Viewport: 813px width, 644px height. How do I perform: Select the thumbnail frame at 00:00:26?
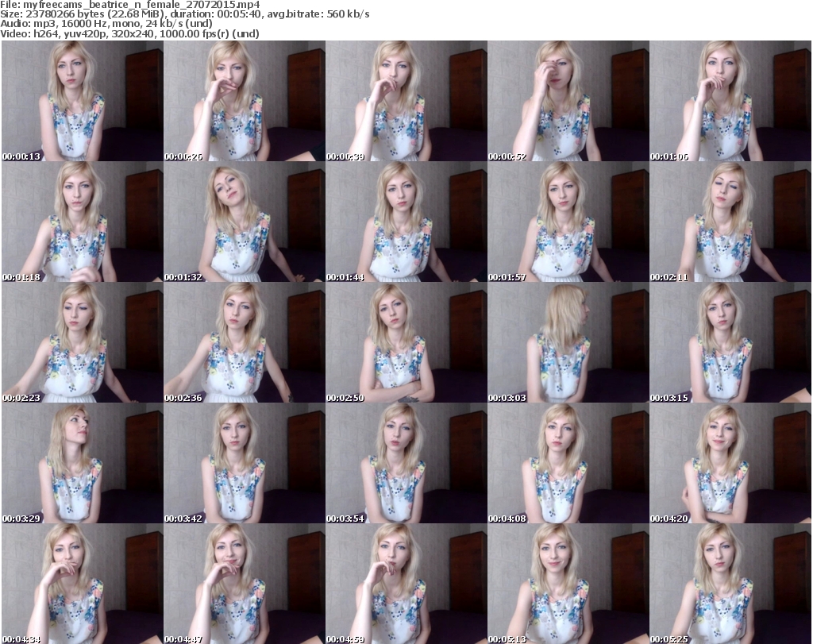coord(245,101)
